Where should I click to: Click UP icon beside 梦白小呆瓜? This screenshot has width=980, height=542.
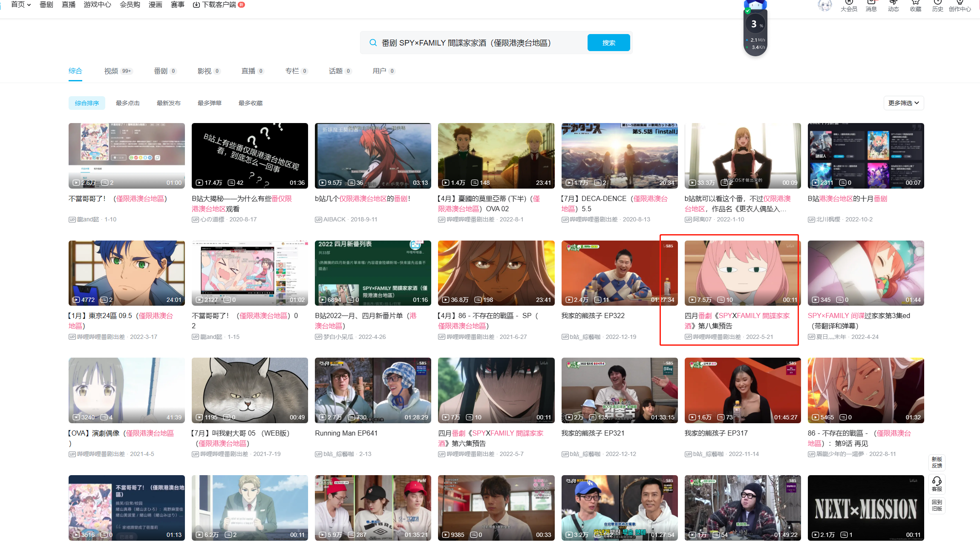tap(318, 337)
